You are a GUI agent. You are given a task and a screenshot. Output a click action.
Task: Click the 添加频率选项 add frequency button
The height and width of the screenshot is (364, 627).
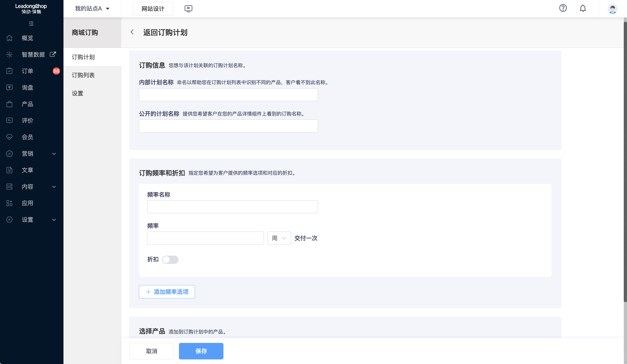click(x=167, y=292)
